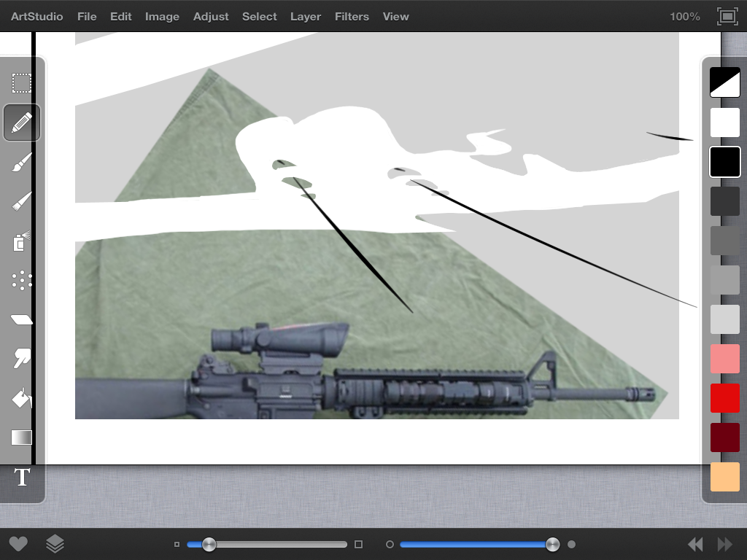Select the Paint Bucket fill tool

point(21,397)
